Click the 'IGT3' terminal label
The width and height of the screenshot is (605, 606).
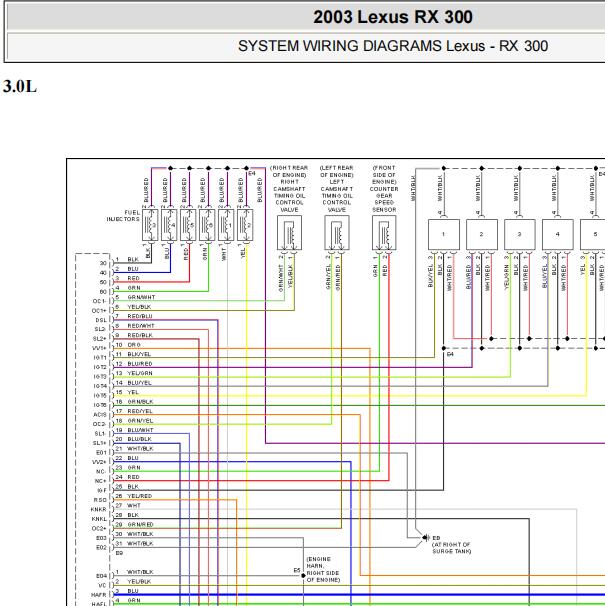[100, 377]
